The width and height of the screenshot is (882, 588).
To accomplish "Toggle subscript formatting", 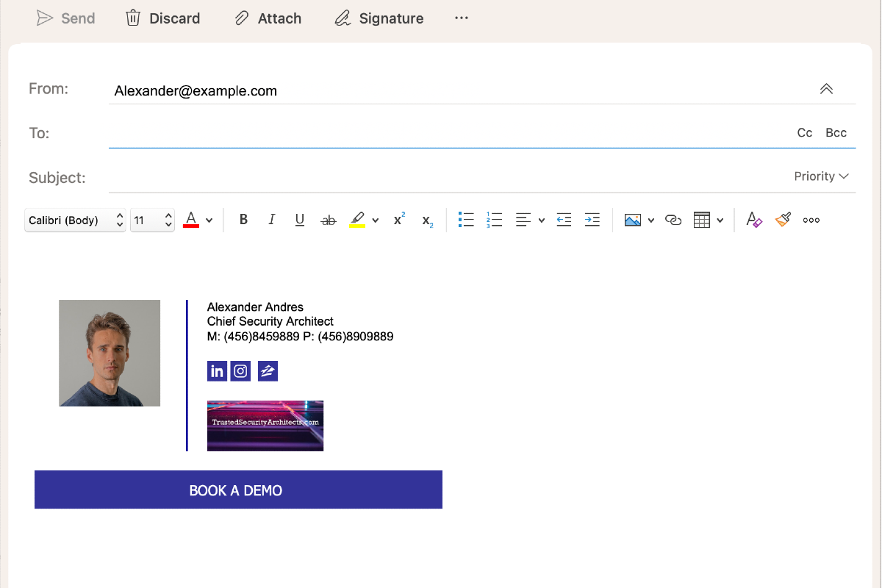I will 428,220.
